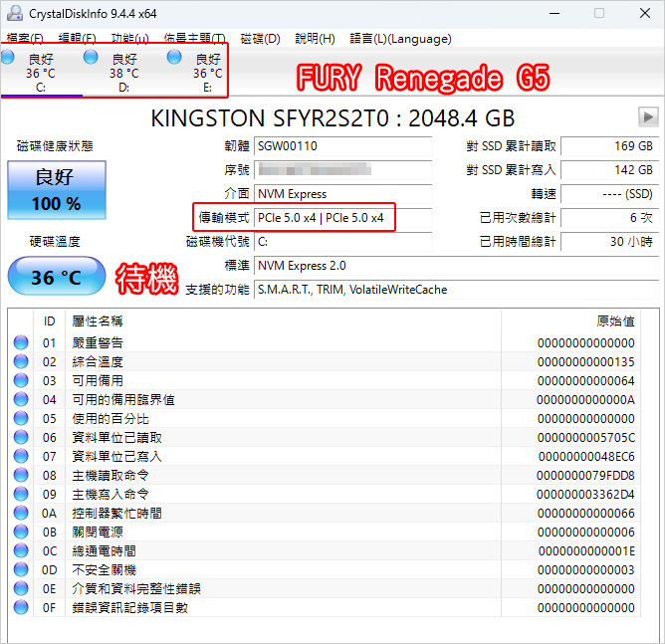Select the 嚴重警告 attribute name

coord(98,342)
